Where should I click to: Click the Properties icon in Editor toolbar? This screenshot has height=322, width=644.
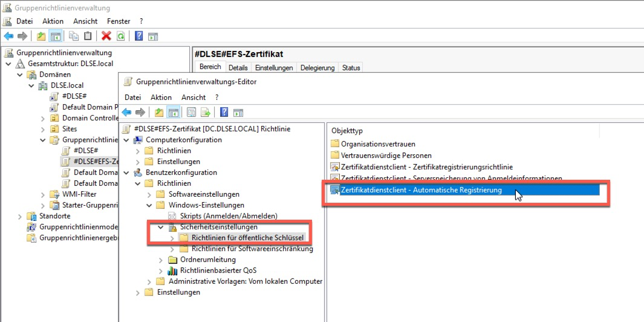(192, 112)
